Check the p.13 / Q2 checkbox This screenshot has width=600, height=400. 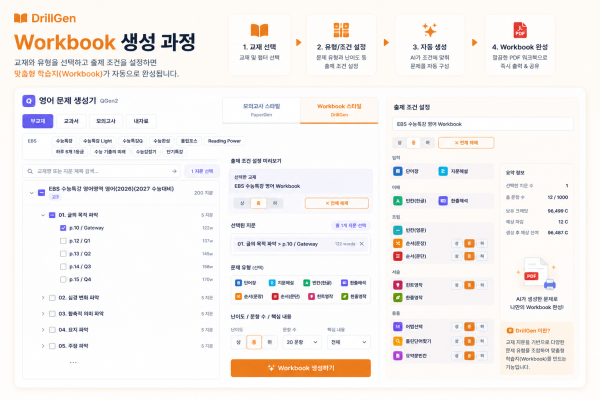click(63, 254)
